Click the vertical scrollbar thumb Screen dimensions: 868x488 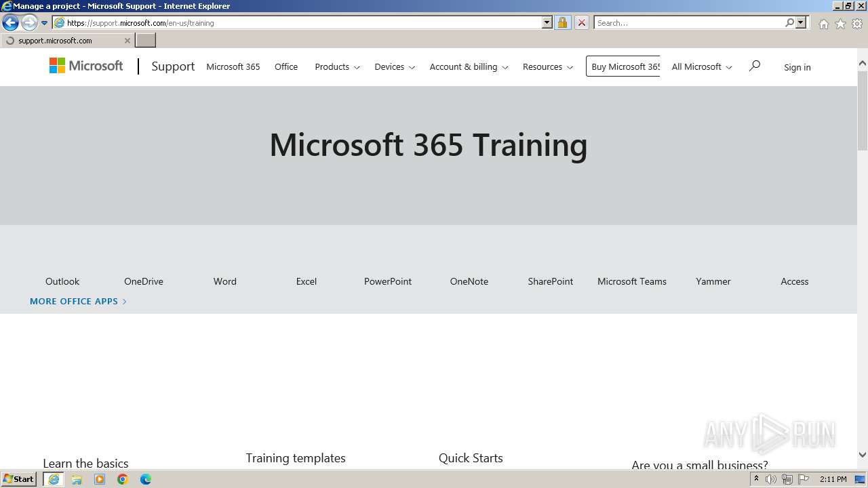863,109
